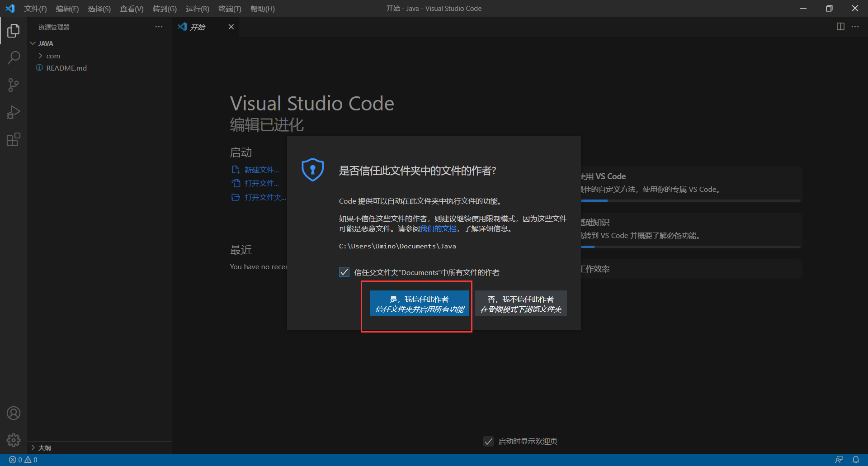The width and height of the screenshot is (868, 466).
Task: Open the Manage gear icon
Action: point(14,440)
